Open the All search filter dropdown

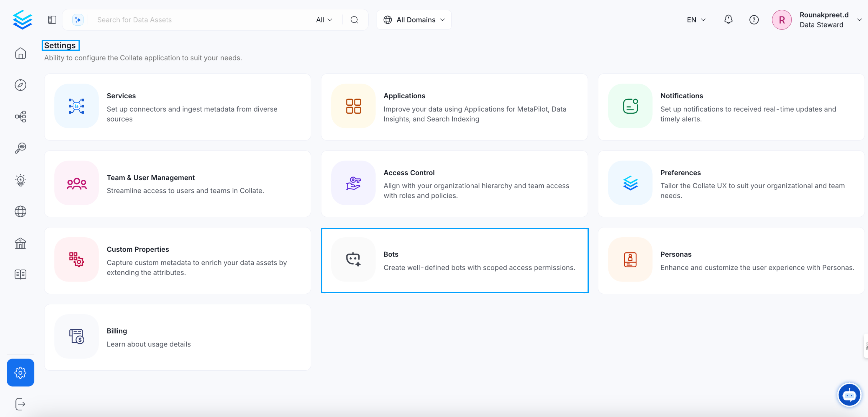point(324,19)
